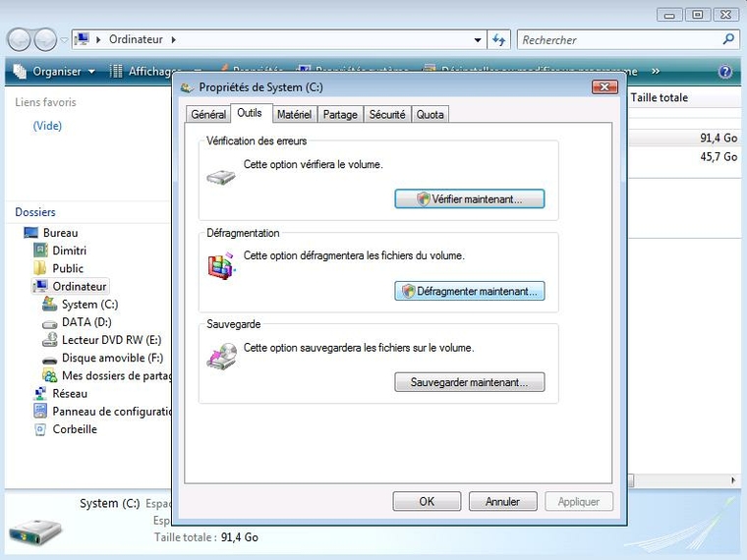This screenshot has width=747, height=560.
Task: Click the defragmentation colored blocks icon
Action: pyautogui.click(x=221, y=266)
